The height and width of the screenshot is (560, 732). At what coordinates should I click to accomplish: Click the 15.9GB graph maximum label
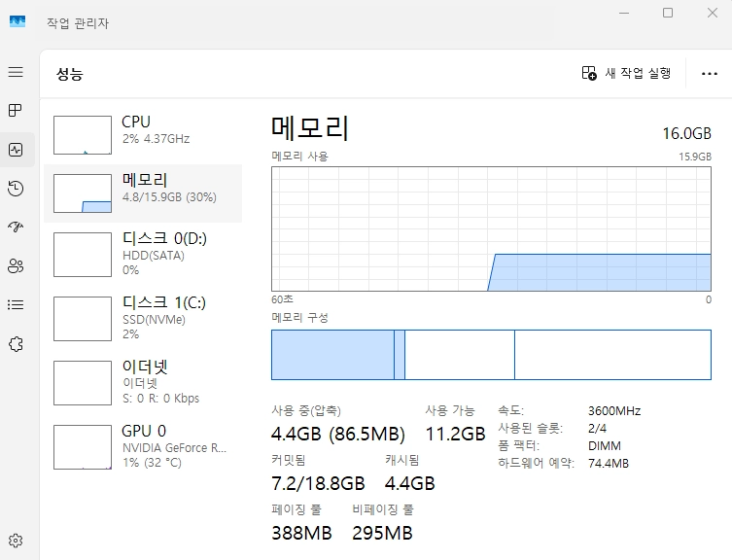tap(695, 157)
